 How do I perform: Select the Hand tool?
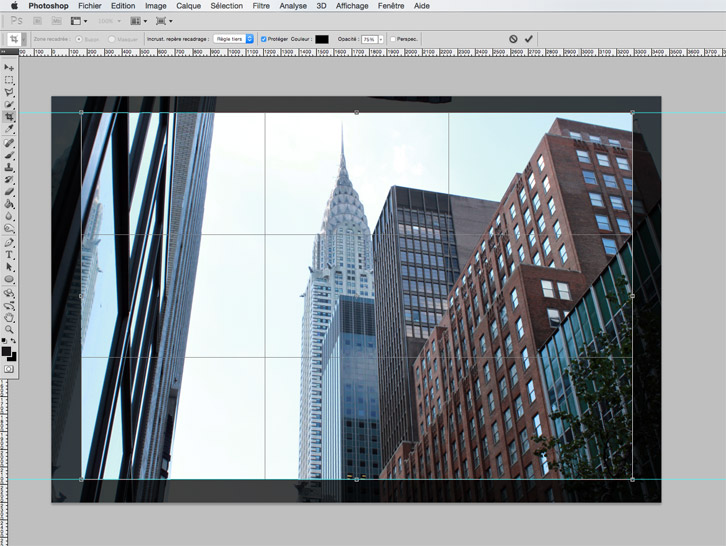[x=9, y=317]
